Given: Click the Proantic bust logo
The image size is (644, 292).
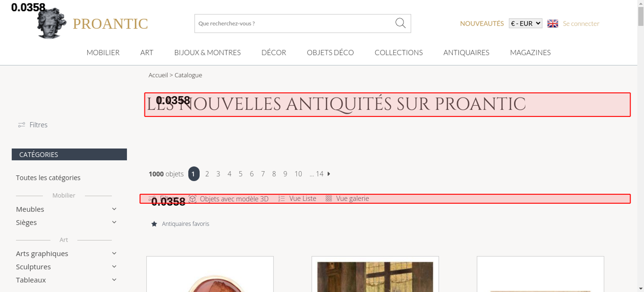Looking at the screenshot, I should pos(51,23).
